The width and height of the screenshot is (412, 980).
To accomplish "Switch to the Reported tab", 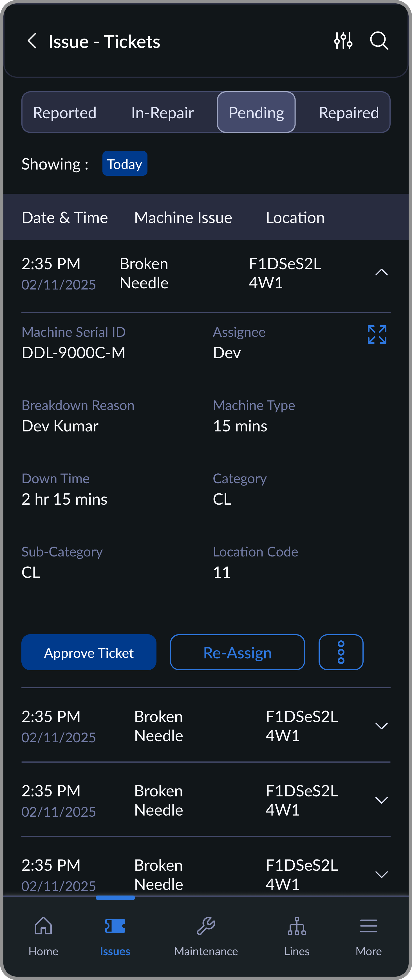I will 65,113.
